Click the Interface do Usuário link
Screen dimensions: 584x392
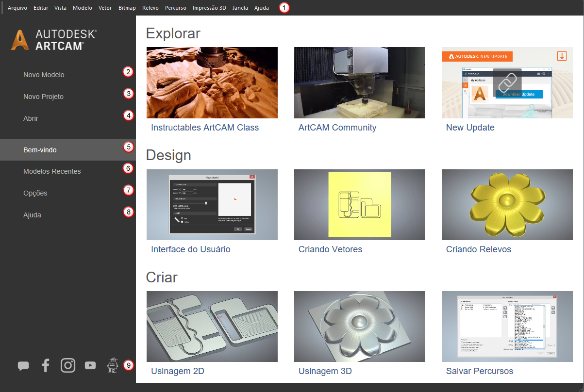(x=191, y=249)
